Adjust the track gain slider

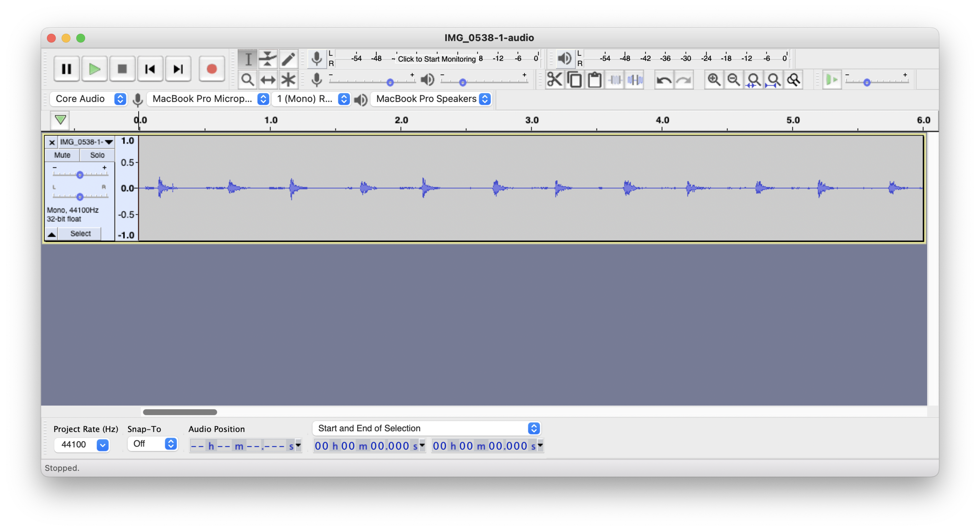click(80, 175)
